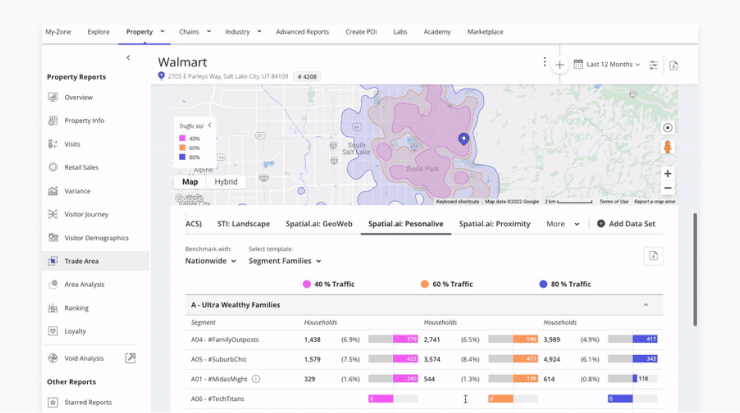
Task: Click the Visitor Journey icon
Action: coord(53,214)
